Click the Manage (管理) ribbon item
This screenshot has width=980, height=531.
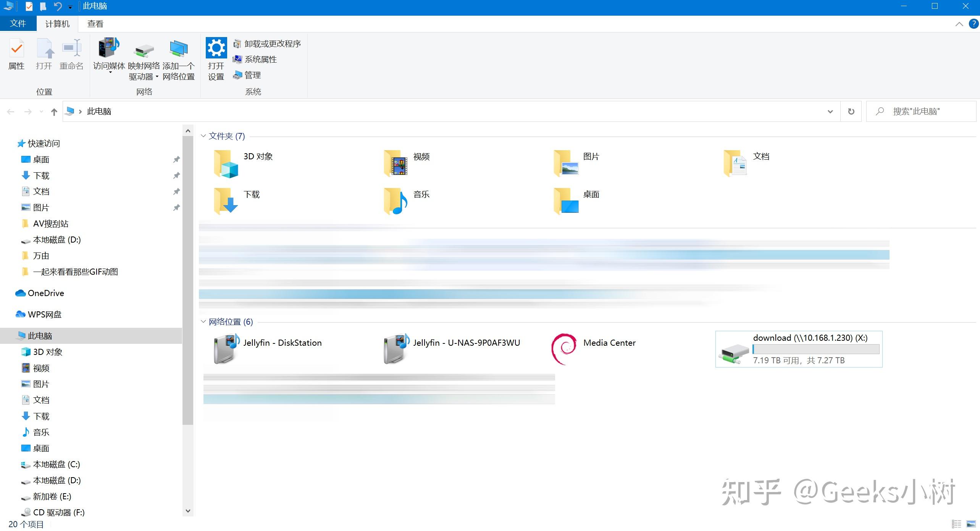pos(252,75)
